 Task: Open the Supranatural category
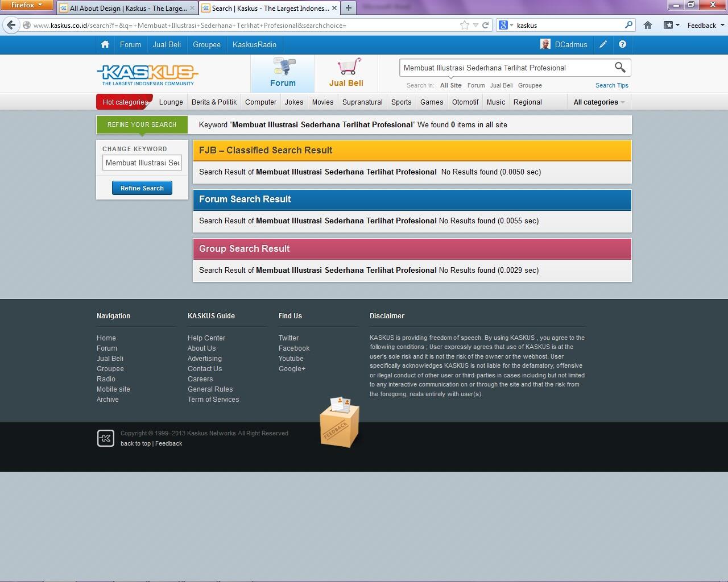click(362, 102)
